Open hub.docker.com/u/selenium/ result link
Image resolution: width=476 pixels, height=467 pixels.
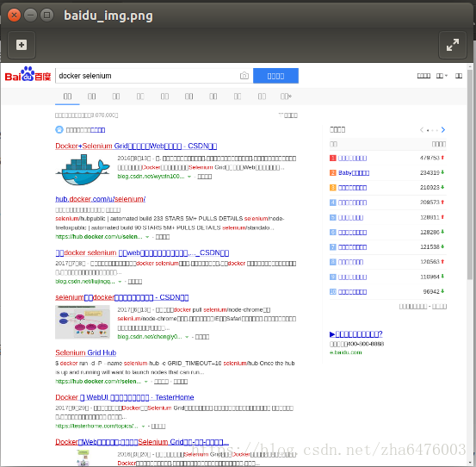[100, 199]
